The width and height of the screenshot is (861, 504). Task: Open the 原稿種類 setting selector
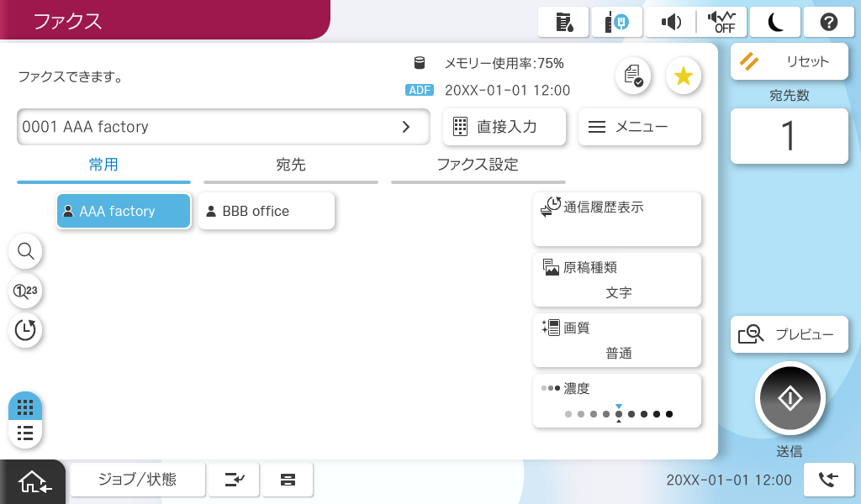point(616,280)
